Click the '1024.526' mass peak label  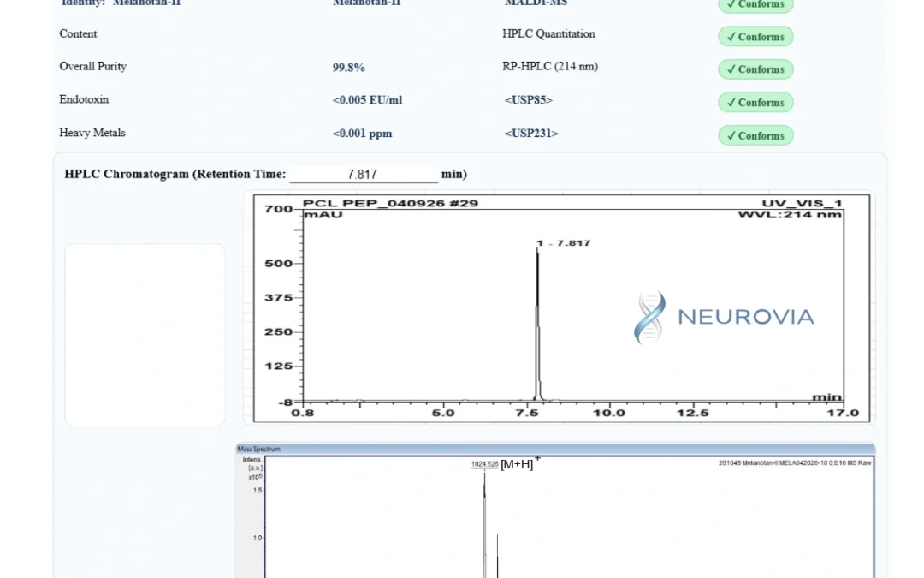484,464
